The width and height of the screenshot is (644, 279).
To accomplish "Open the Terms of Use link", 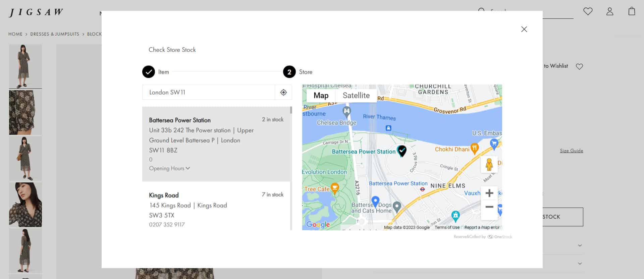I will tap(447, 227).
